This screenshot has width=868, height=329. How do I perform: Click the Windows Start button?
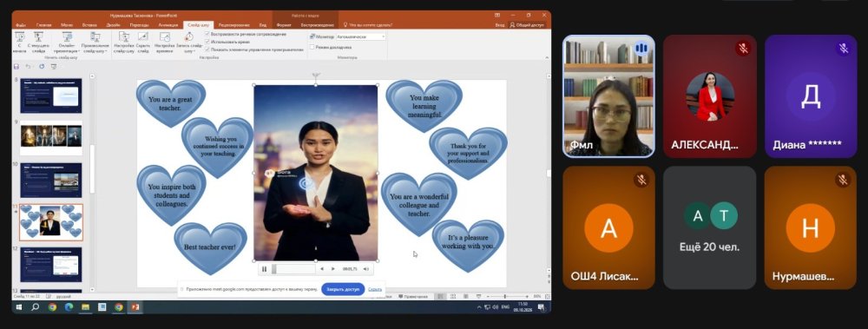18,306
